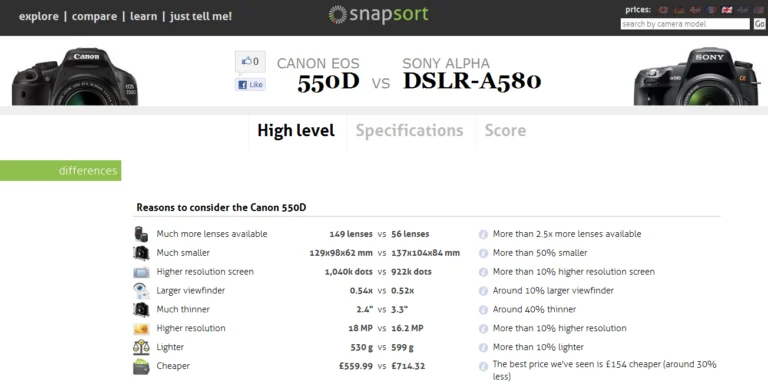The height and width of the screenshot is (386, 768).
Task: Switch to the High level tab
Action: 296,130
